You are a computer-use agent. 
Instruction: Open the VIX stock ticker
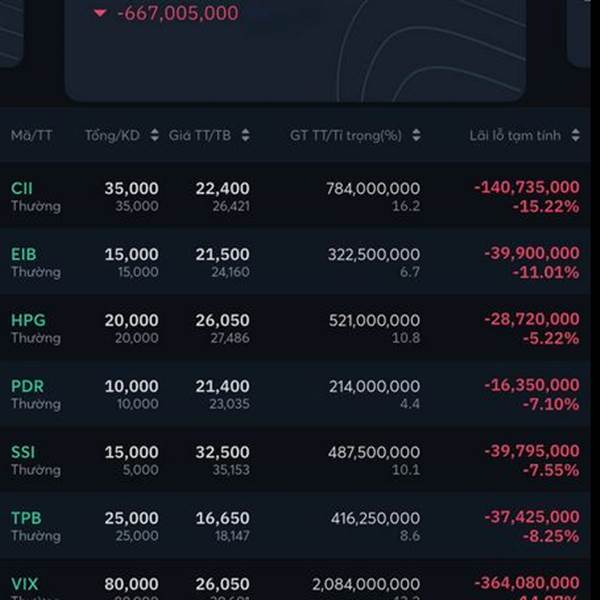pos(25,584)
